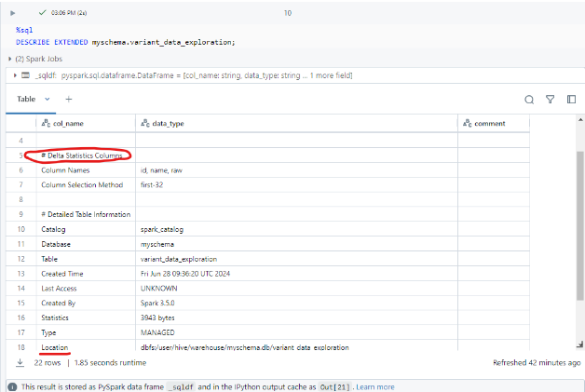Open the Learn more link

[x=375, y=387]
